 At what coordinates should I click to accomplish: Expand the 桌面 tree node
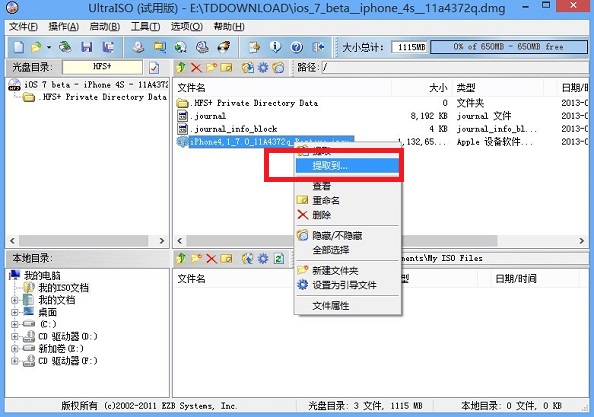point(15,312)
